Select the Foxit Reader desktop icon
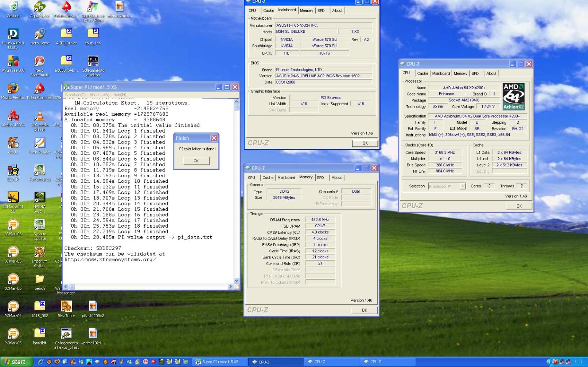The image size is (588, 367). (x=39, y=146)
